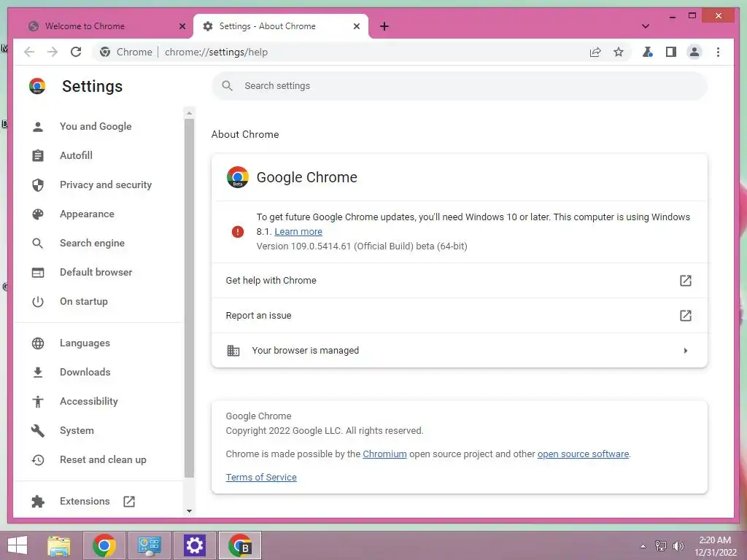The width and height of the screenshot is (747, 560).
Task: Open You and Google settings
Action: [96, 126]
